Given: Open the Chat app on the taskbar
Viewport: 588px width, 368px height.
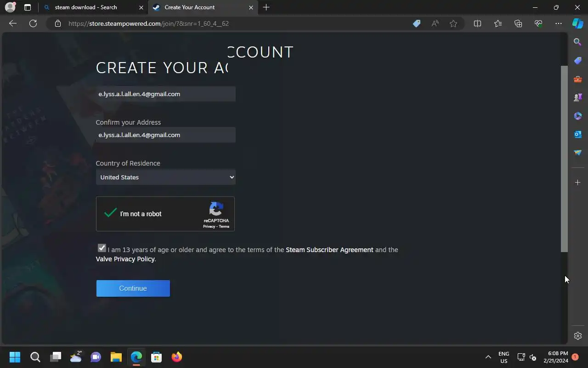Looking at the screenshot, I should [96, 357].
